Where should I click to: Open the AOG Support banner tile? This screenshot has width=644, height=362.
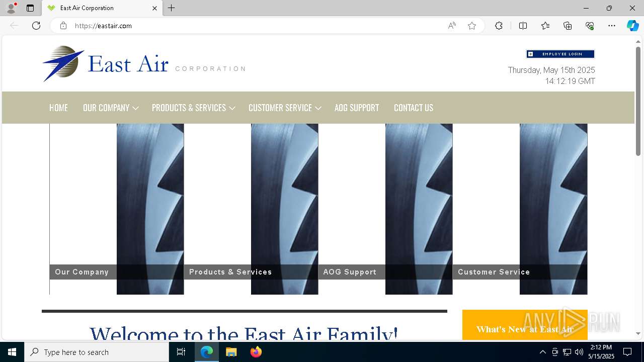(x=385, y=209)
